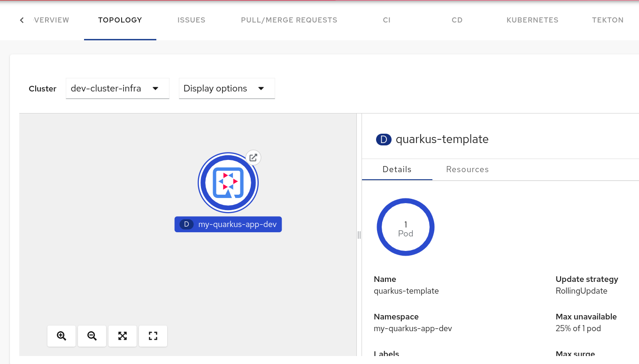Click the Max unavailable label
This screenshot has height=364, width=639.
pos(586,317)
